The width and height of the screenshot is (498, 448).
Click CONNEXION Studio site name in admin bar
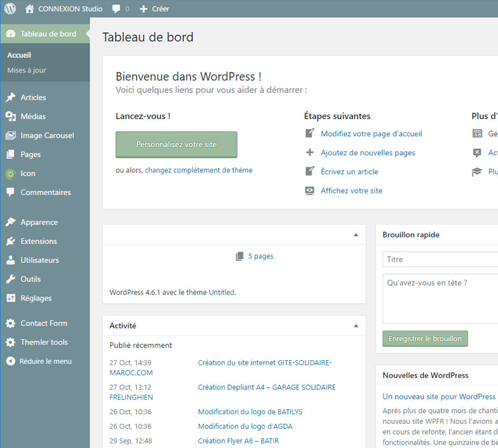(70, 9)
